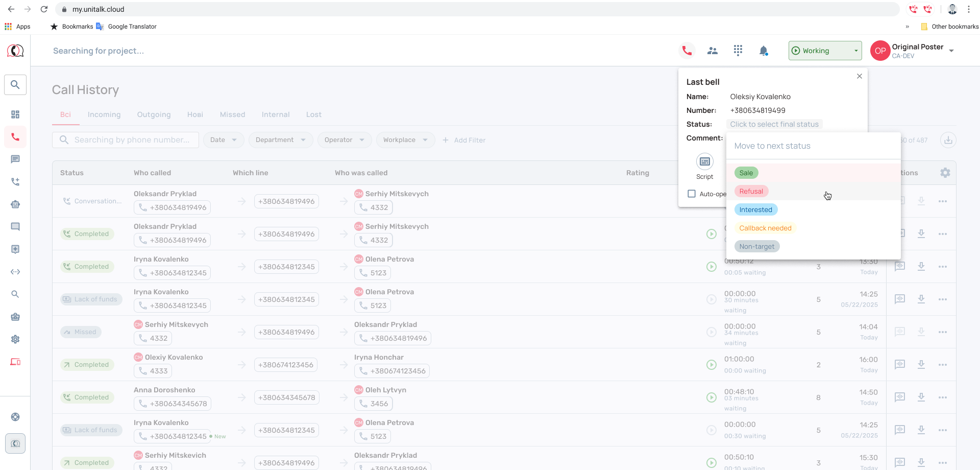This screenshot has height=470, width=980.
Task: Play recording of first Completed call
Action: click(712, 234)
